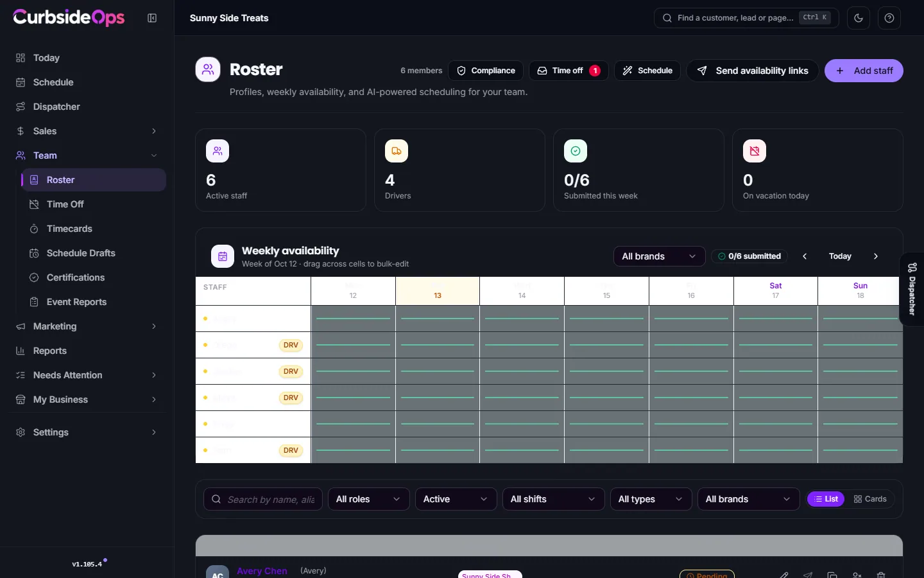
Task: Expand the Settings section
Action: click(x=87, y=432)
